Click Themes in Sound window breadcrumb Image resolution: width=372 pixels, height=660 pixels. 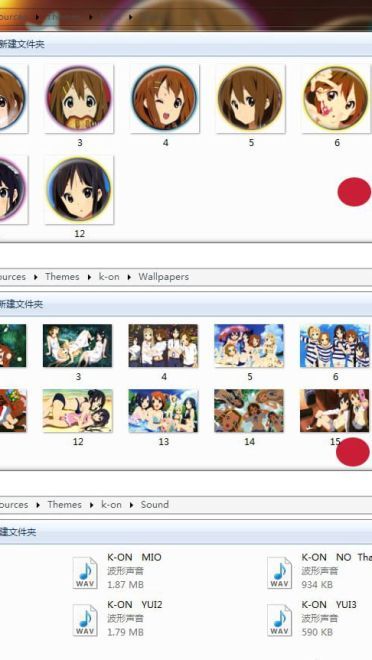pyautogui.click(x=65, y=504)
